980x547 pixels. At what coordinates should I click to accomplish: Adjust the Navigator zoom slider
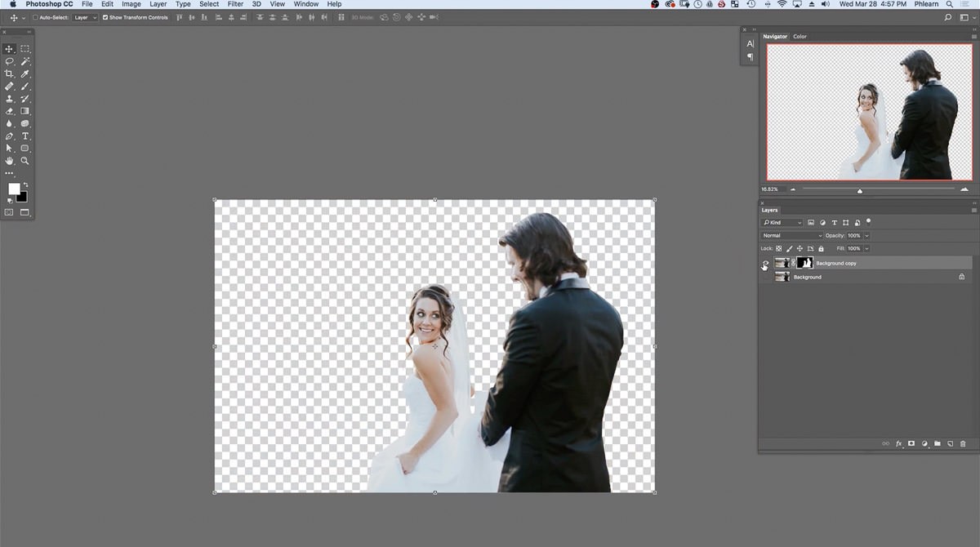(859, 190)
